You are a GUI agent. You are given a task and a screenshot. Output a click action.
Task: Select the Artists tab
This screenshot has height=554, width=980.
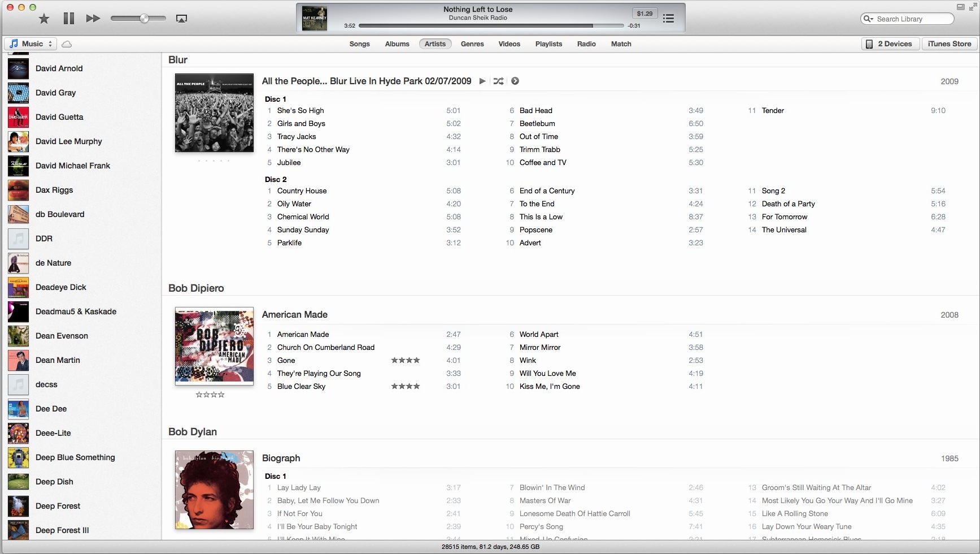(435, 44)
